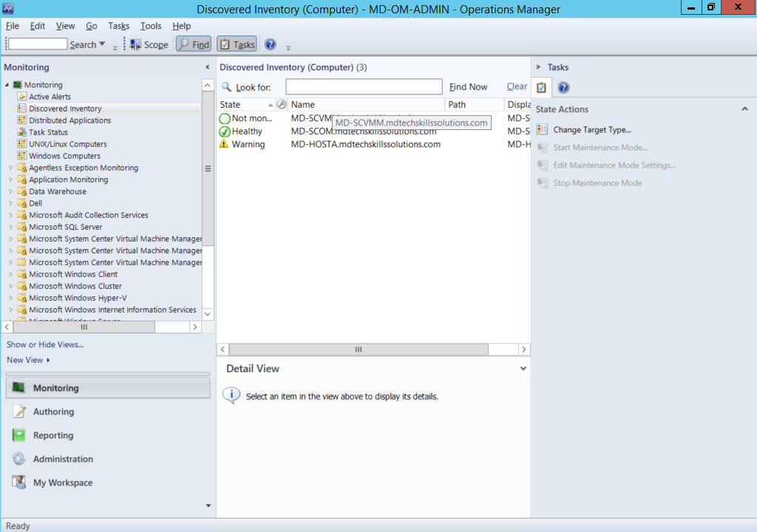
Task: Click the Change Target Type icon
Action: click(x=542, y=129)
